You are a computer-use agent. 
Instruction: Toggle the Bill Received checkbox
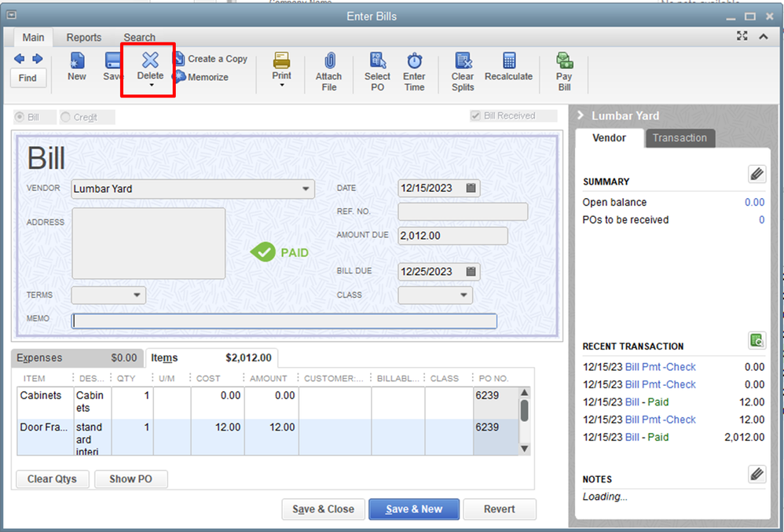(x=475, y=116)
